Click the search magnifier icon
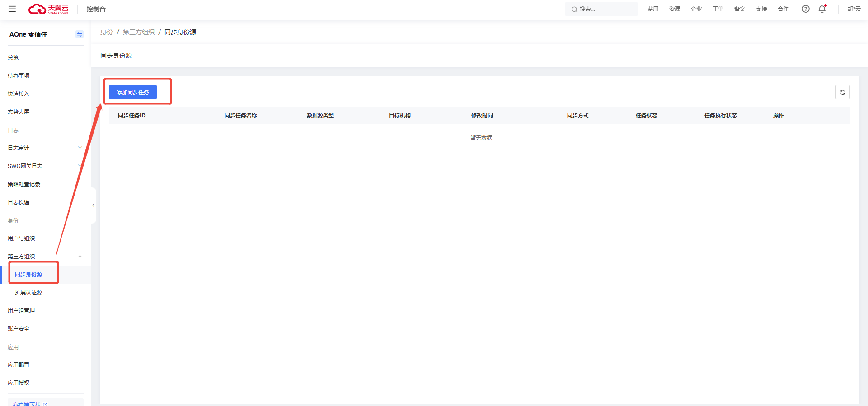This screenshot has width=868, height=406. point(574,9)
